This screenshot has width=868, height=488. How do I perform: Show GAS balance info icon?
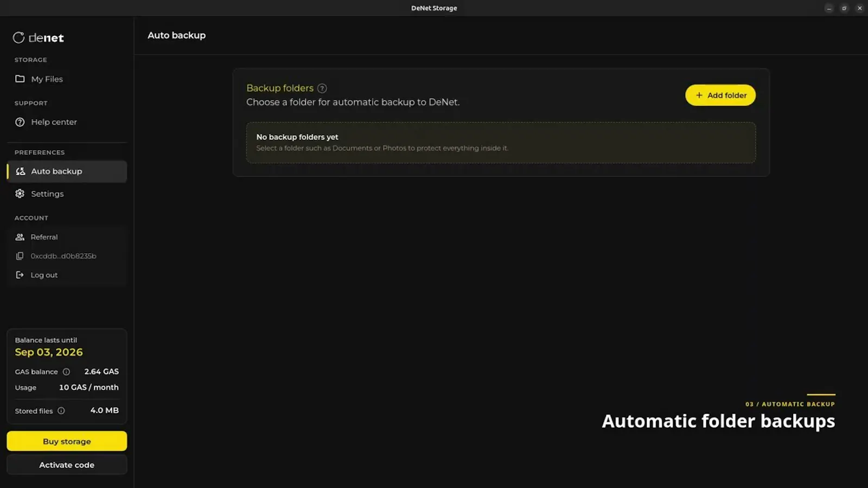(x=66, y=372)
